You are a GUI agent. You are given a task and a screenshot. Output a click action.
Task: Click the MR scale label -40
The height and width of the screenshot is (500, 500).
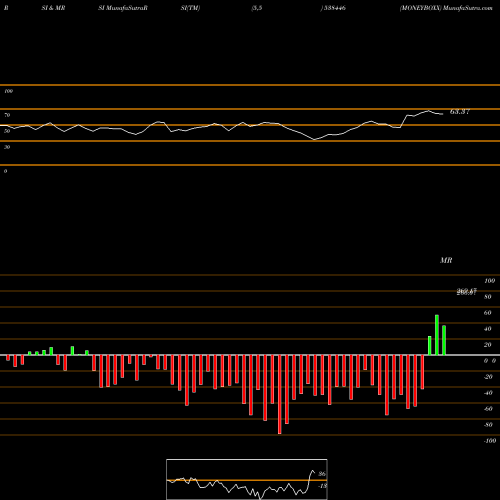[x=488, y=393]
